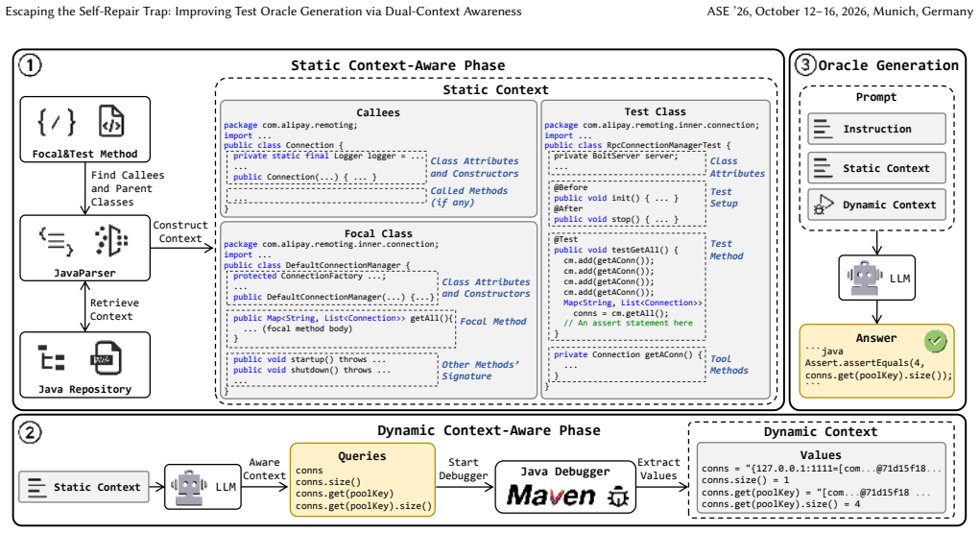Image resolution: width=980 pixels, height=533 pixels.
Task: Click 'public class DefaultConnectionManager {' line
Action: (317, 265)
